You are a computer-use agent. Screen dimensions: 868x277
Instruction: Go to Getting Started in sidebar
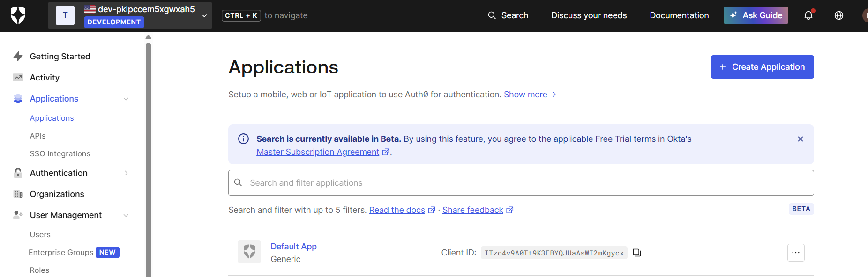click(60, 57)
